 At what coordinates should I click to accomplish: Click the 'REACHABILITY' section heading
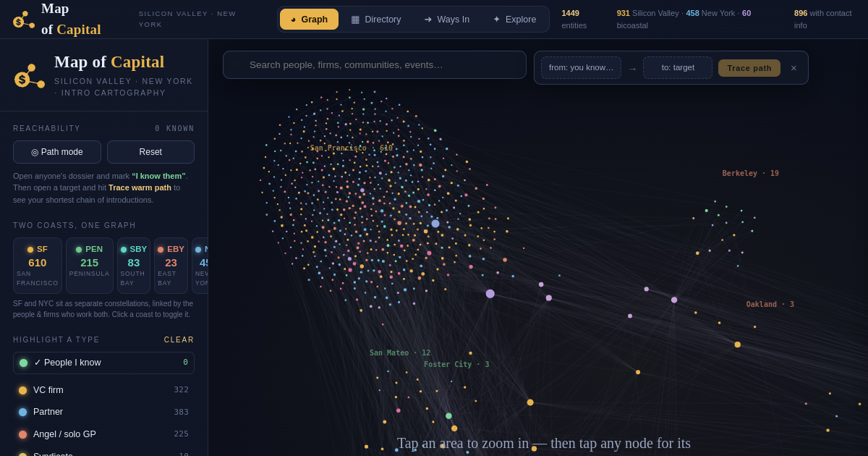47,128
